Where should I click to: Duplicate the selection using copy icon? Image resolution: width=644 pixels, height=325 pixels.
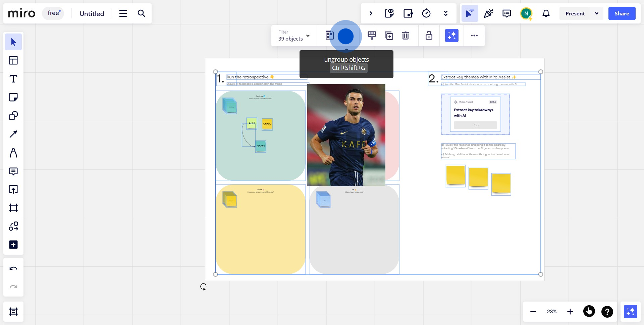coord(389,36)
